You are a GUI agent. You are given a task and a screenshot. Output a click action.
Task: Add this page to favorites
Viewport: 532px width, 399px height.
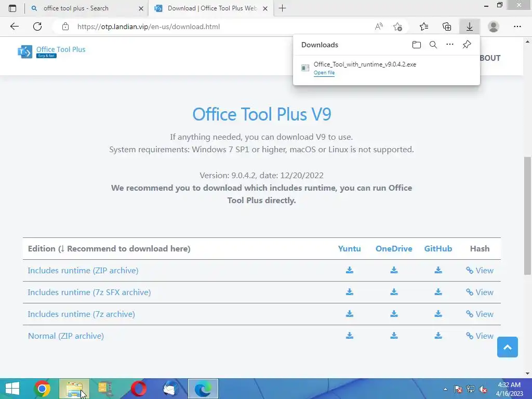[x=397, y=26]
